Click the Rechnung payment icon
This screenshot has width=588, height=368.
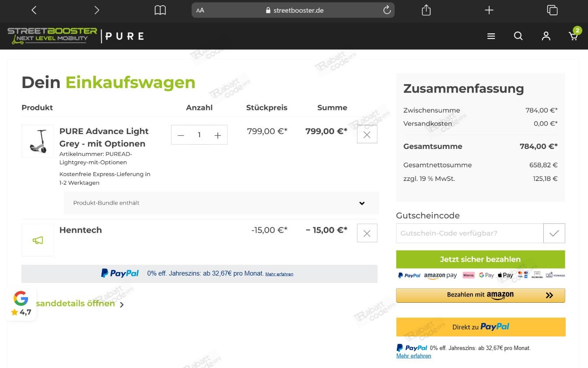coord(537,275)
